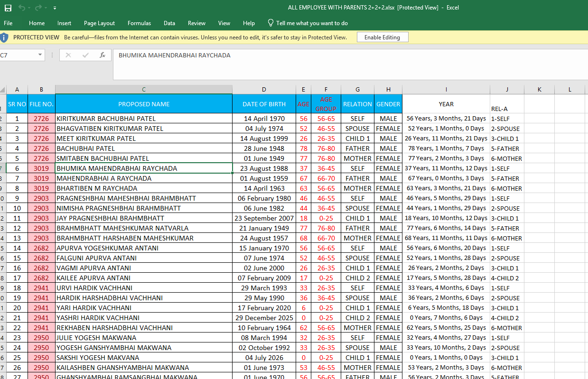Select column F header
Screen dimensions: 588x379
(326, 90)
